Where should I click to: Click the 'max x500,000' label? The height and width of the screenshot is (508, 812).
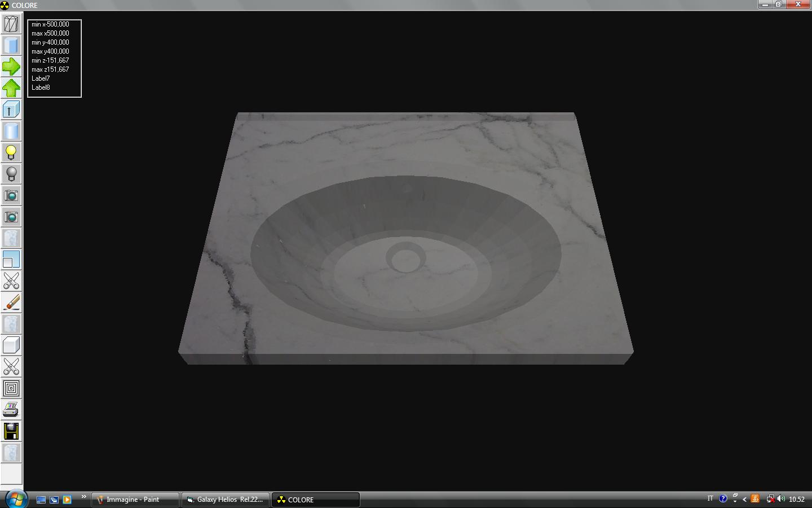point(50,33)
